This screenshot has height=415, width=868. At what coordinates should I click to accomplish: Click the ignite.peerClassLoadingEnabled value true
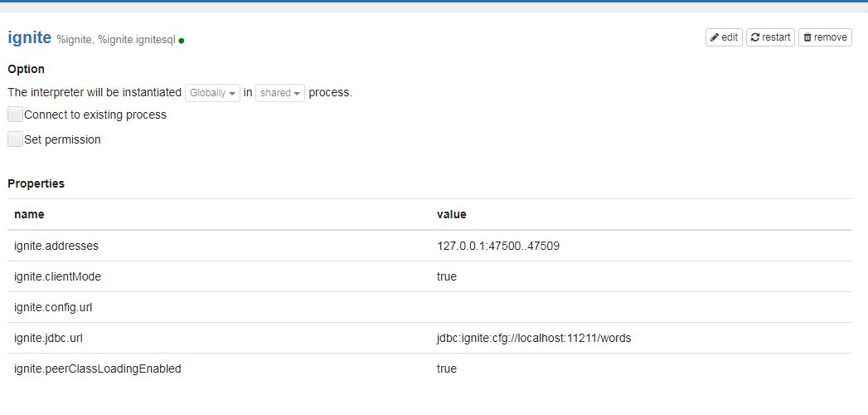tap(447, 369)
